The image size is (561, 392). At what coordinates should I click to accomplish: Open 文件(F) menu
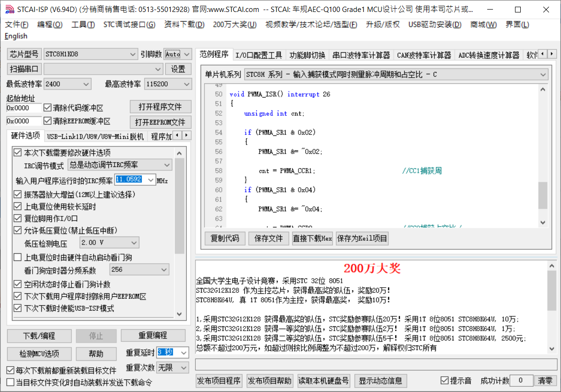(17, 24)
